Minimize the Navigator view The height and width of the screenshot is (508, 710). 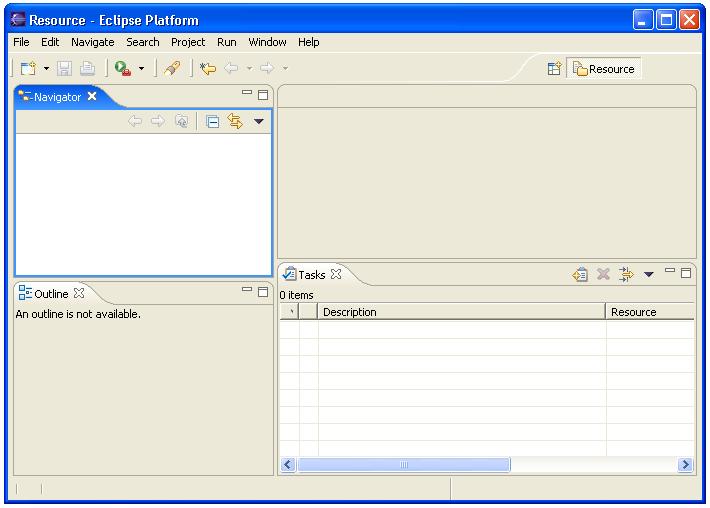point(247,92)
